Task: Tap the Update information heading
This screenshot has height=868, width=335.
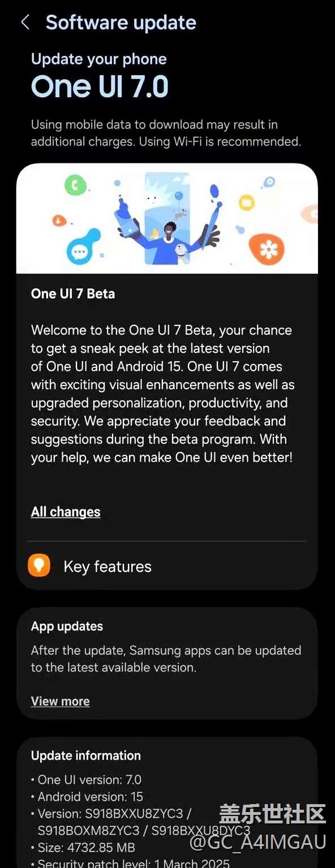Action: click(x=86, y=756)
